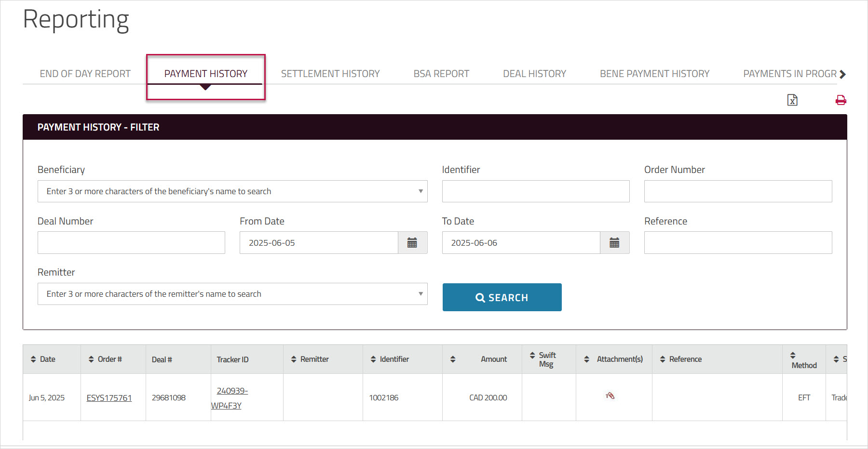Export payment history to Excel icon
Viewport: 868px width, 449px height.
[792, 100]
